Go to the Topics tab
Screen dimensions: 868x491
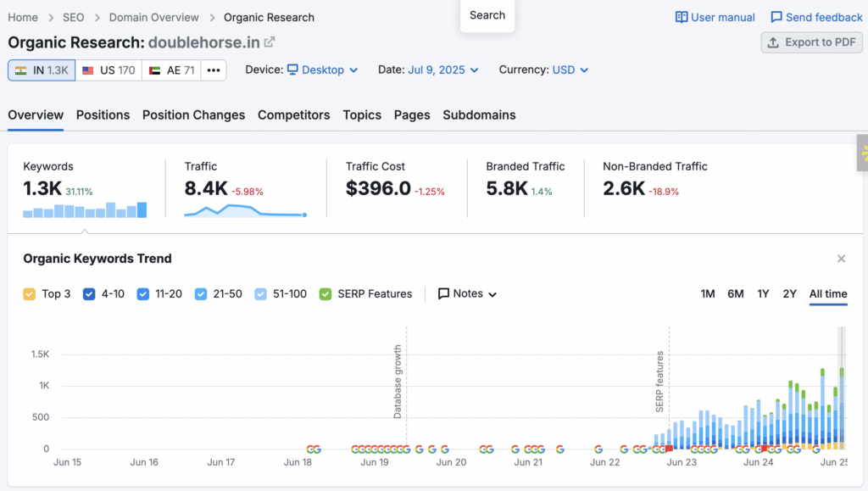point(362,114)
